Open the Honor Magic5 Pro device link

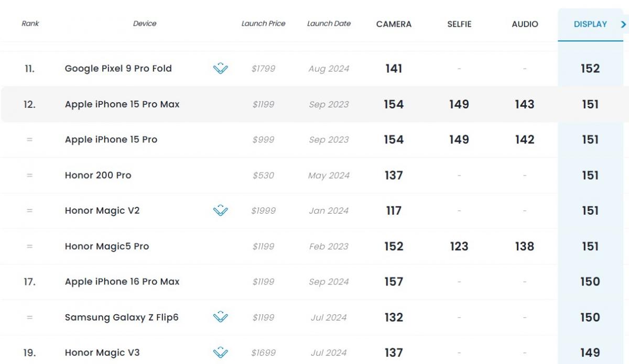[x=107, y=246]
